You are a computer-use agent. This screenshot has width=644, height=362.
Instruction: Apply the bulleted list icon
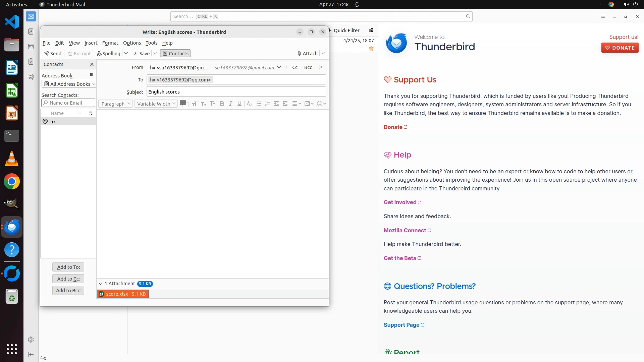coord(259,104)
